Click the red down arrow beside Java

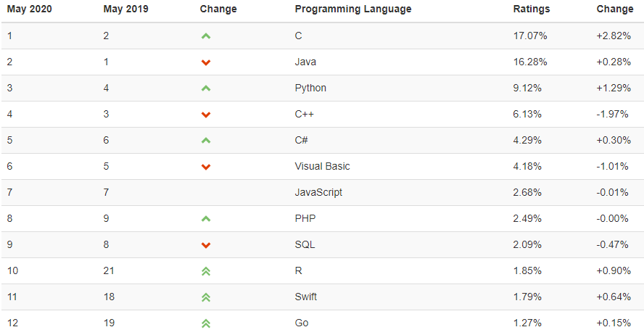(205, 62)
